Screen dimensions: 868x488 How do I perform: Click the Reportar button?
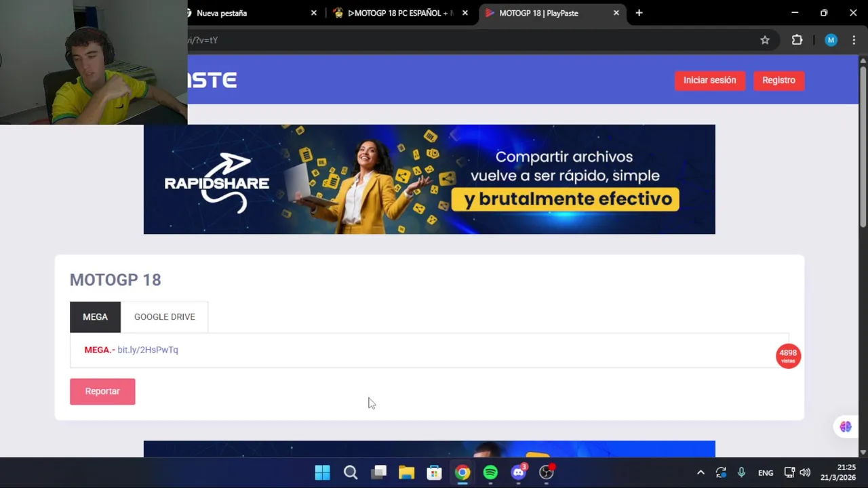click(x=102, y=391)
